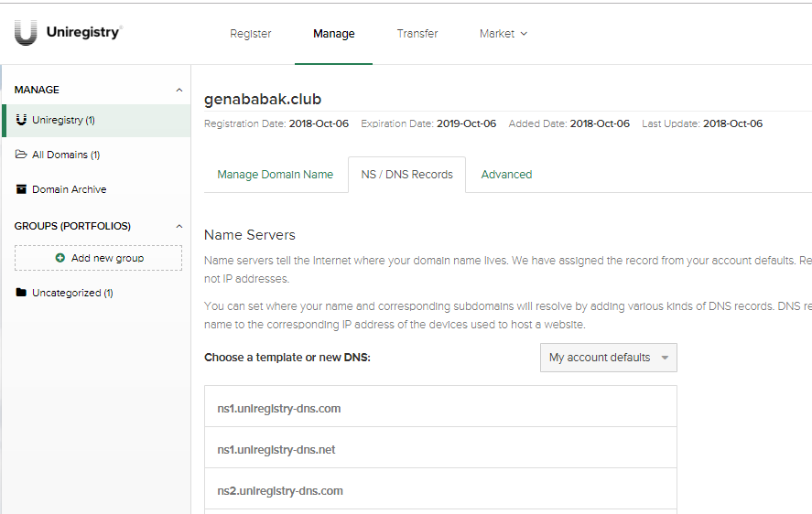
Task: Click Last Update 2018-Oct-06 value
Action: [732, 123]
